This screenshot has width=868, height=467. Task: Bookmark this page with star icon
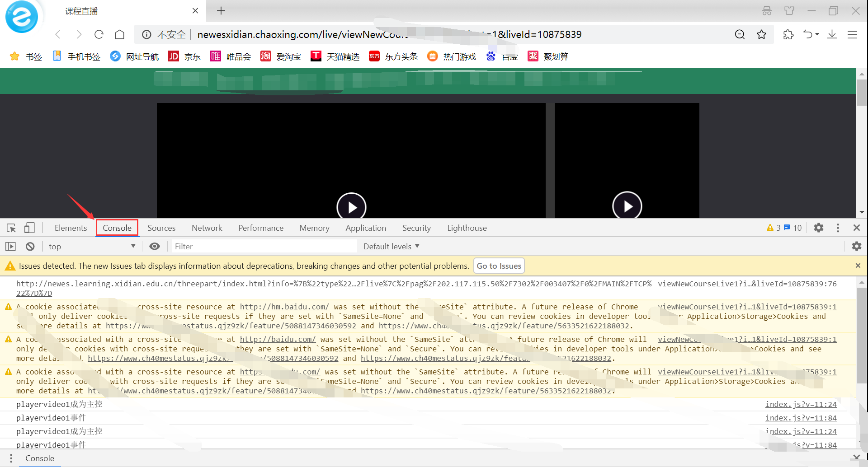tap(762, 34)
